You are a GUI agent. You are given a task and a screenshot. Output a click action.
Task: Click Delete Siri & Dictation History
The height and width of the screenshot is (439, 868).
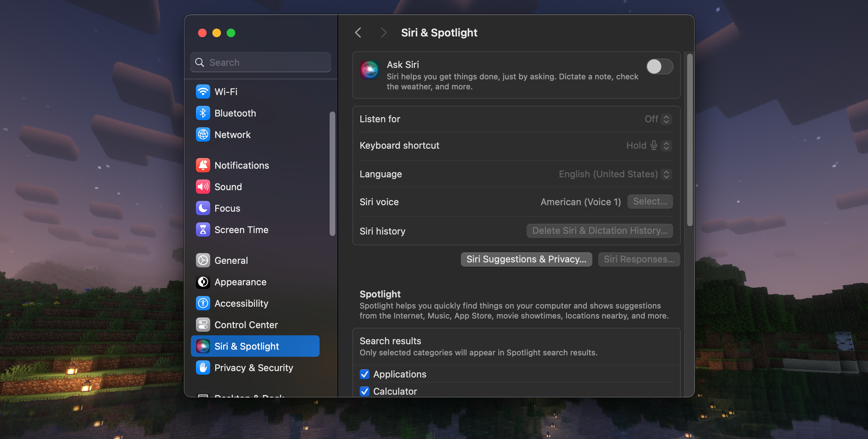tap(599, 231)
